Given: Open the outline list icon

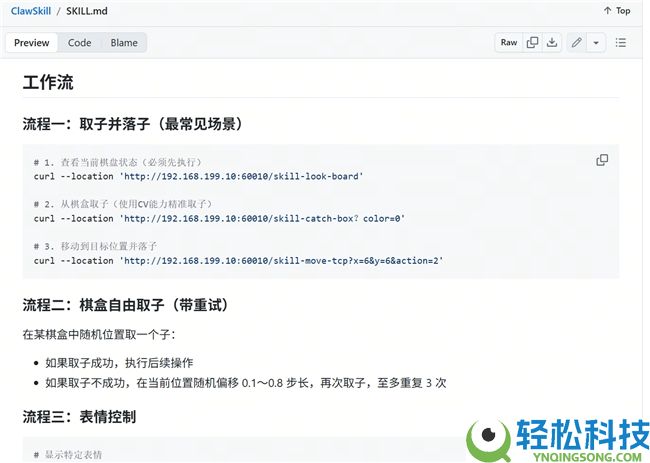Looking at the screenshot, I should [621, 42].
